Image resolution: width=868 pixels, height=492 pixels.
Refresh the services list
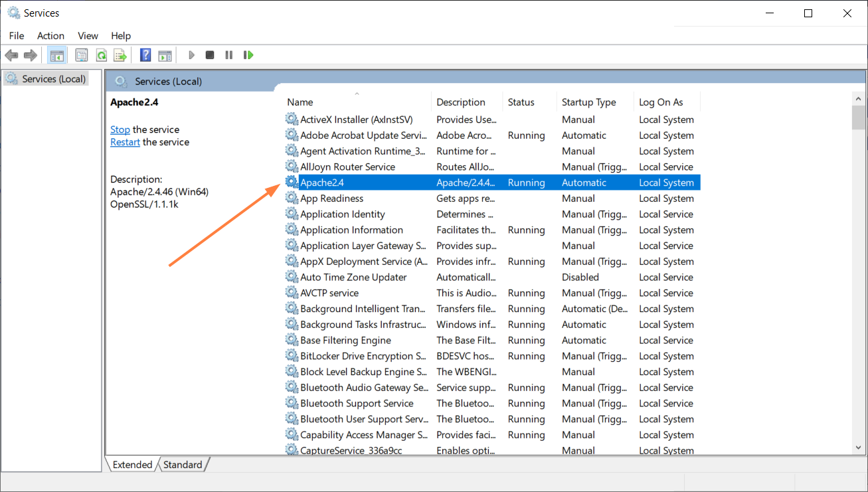click(101, 54)
